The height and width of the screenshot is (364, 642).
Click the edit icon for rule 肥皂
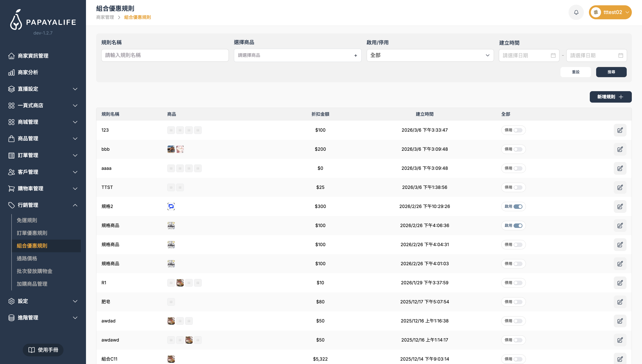tap(620, 302)
